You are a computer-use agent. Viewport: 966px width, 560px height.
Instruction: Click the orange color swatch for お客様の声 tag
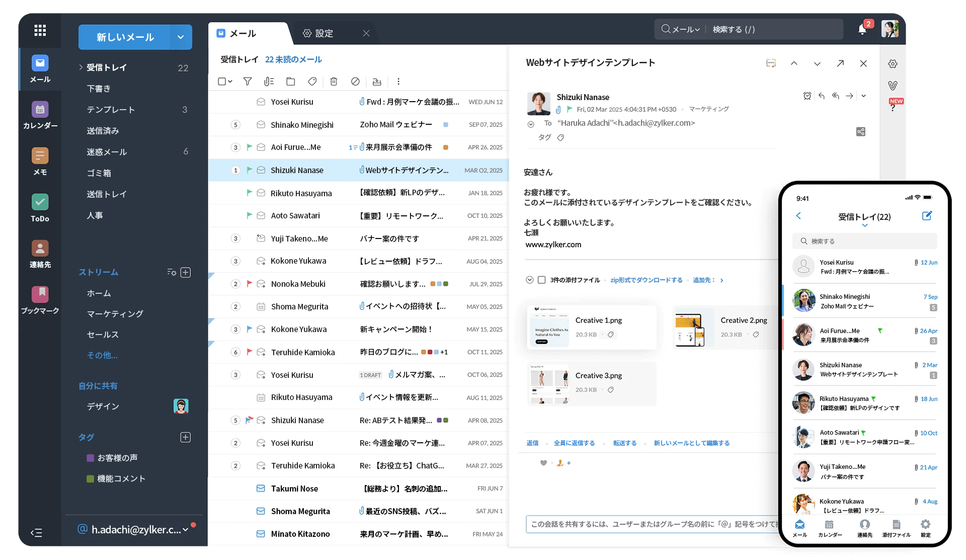click(90, 457)
